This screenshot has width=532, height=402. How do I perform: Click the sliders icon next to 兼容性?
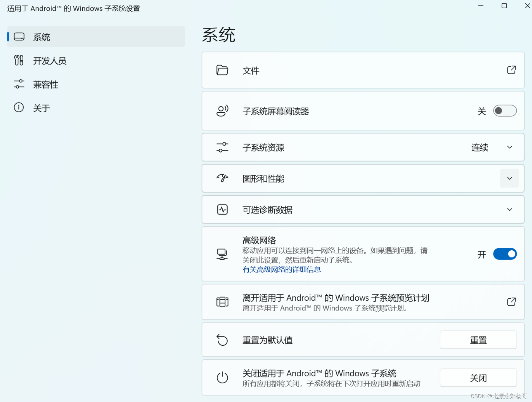(x=19, y=84)
